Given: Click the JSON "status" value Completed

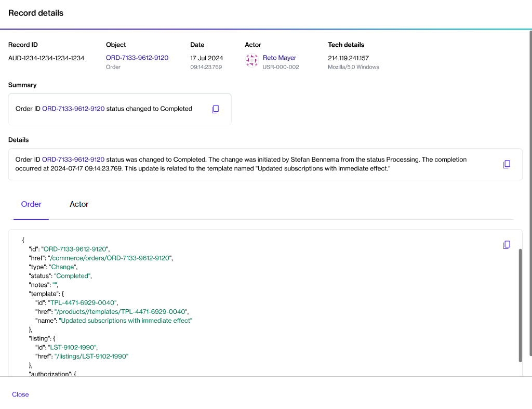Looking at the screenshot, I should pyautogui.click(x=73, y=276).
